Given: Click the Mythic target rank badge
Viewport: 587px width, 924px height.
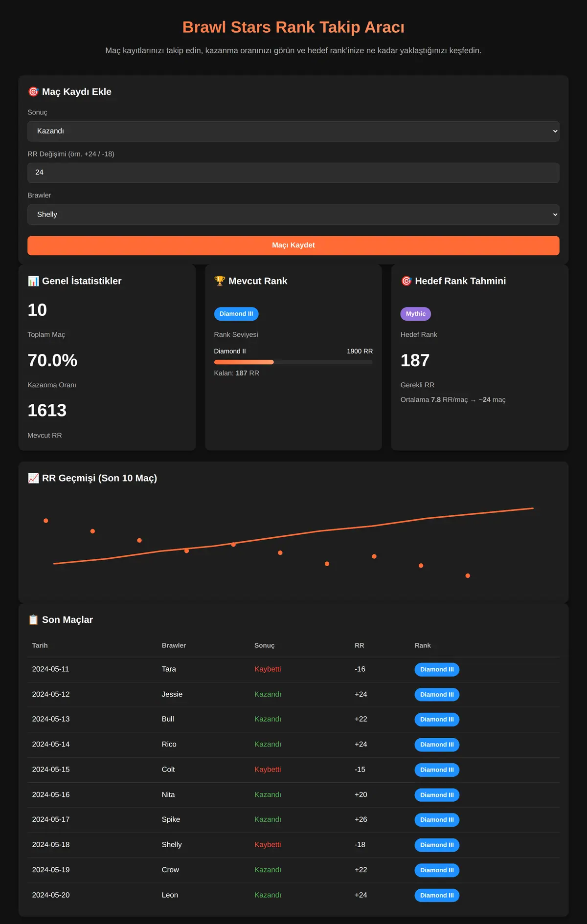Looking at the screenshot, I should click(416, 314).
